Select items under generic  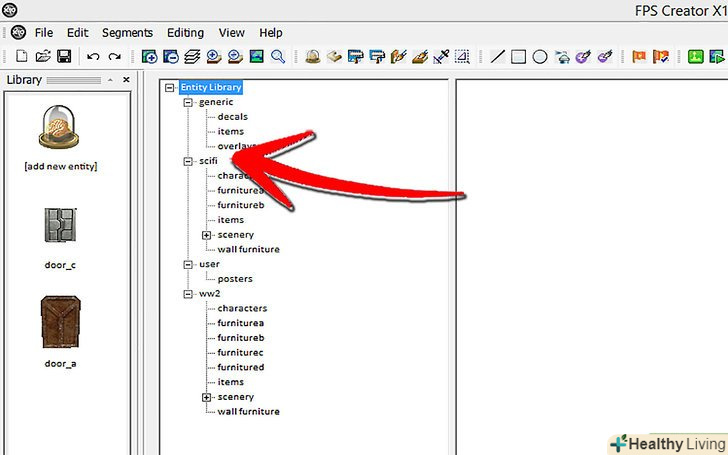pos(231,131)
